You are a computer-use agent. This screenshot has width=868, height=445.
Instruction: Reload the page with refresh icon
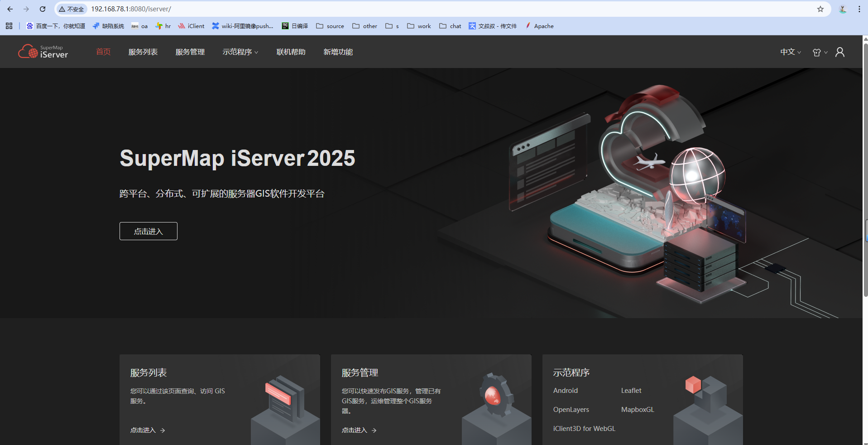[x=43, y=9]
